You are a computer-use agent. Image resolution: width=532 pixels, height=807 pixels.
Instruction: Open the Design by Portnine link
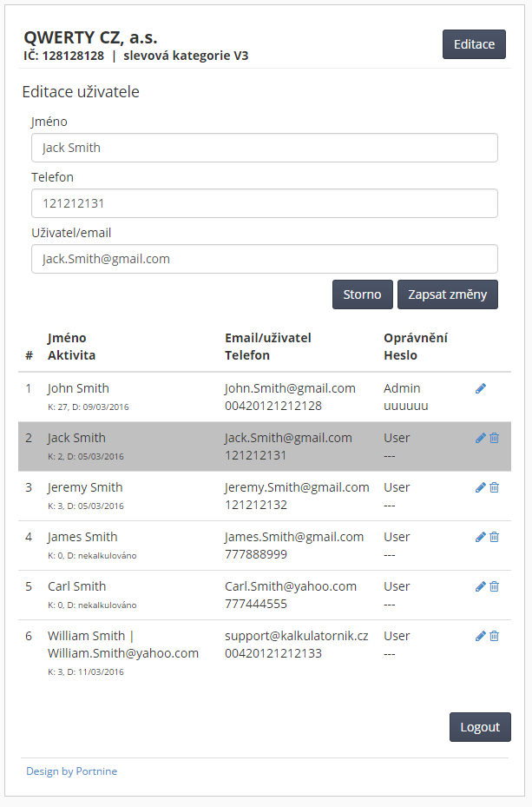71,771
